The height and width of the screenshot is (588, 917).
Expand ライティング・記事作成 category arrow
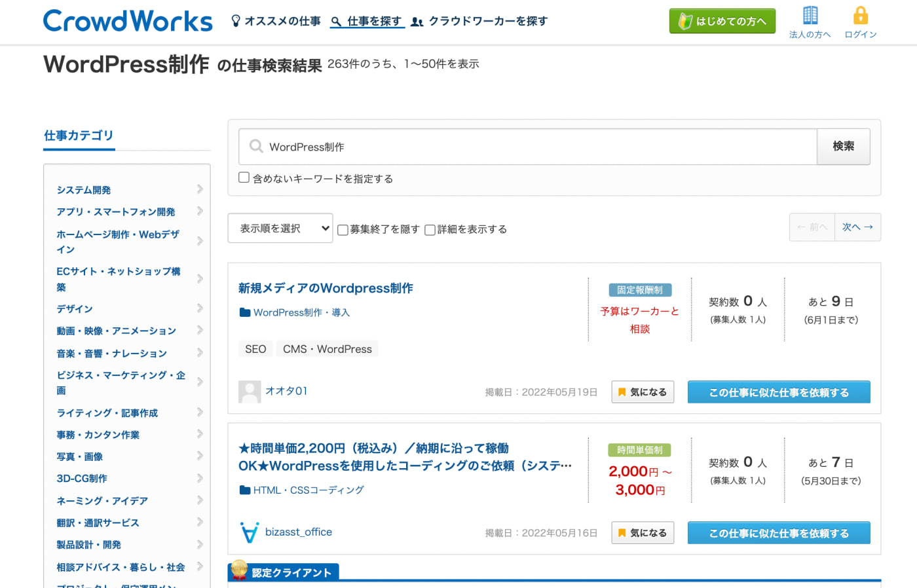[200, 412]
